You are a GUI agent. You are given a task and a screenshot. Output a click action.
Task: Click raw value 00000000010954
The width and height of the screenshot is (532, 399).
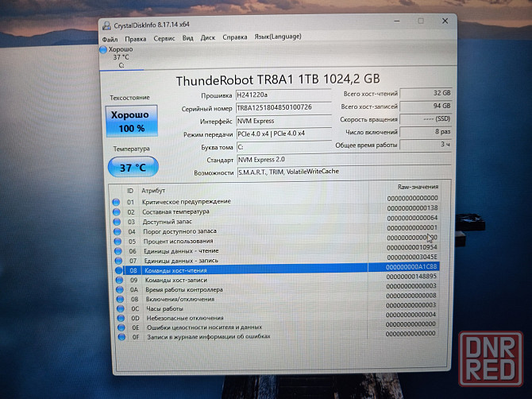[411, 247]
